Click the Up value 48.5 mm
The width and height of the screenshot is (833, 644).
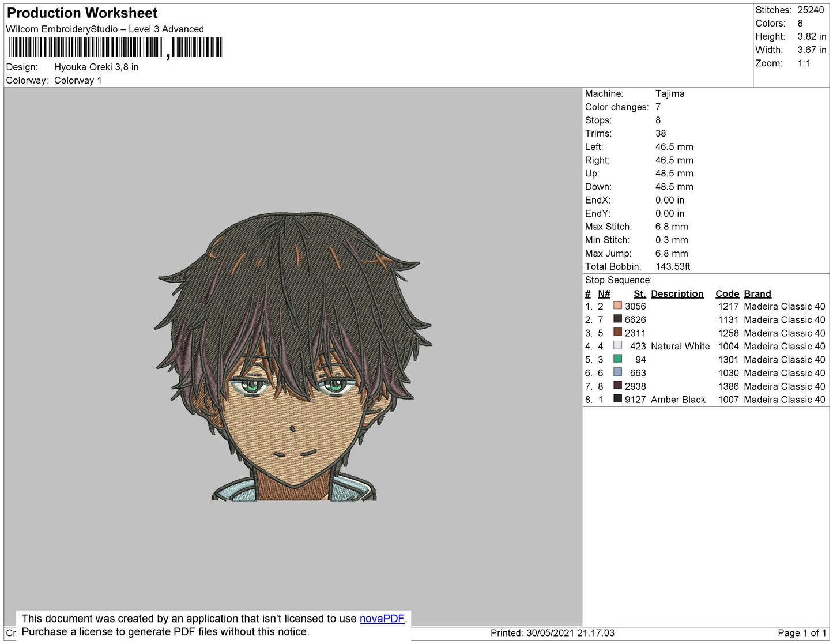674,173
